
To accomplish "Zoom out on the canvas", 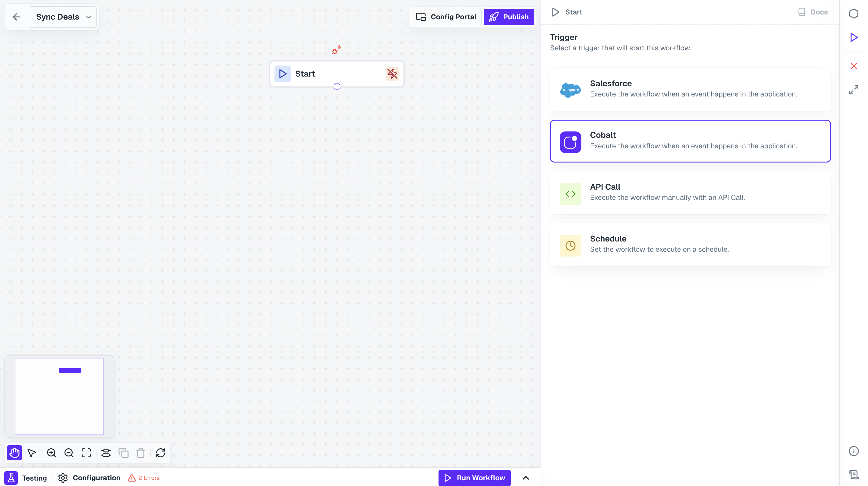I will [x=69, y=453].
